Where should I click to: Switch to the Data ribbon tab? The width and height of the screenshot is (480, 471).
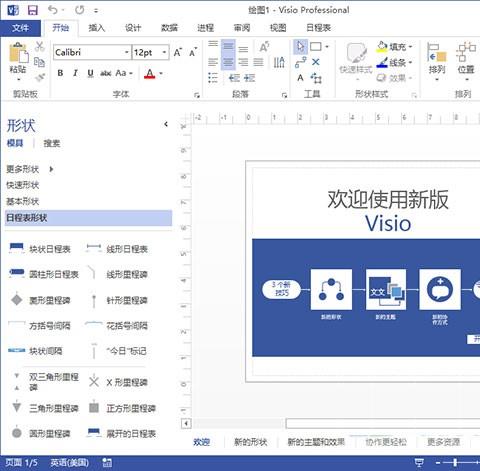(169, 28)
